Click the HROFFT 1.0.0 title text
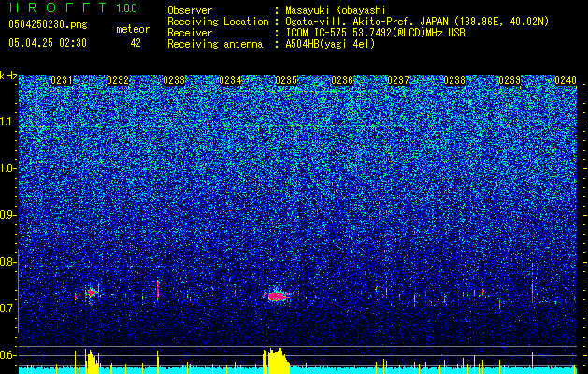588x374 pixels. tap(73, 7)
